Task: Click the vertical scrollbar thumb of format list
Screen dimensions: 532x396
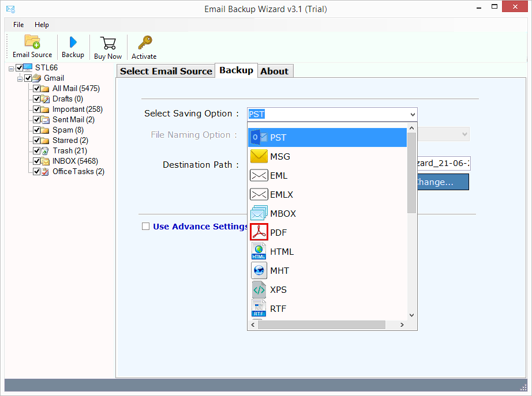Action: click(411, 173)
